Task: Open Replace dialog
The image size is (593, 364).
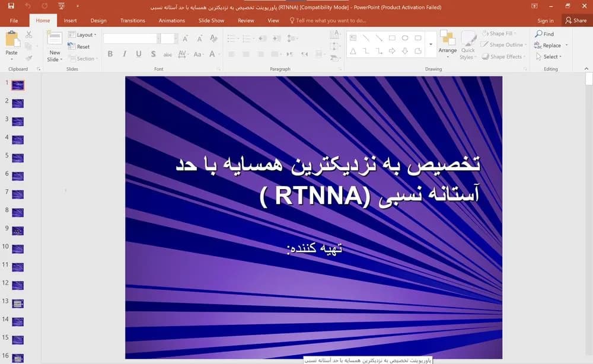Action: pos(547,46)
